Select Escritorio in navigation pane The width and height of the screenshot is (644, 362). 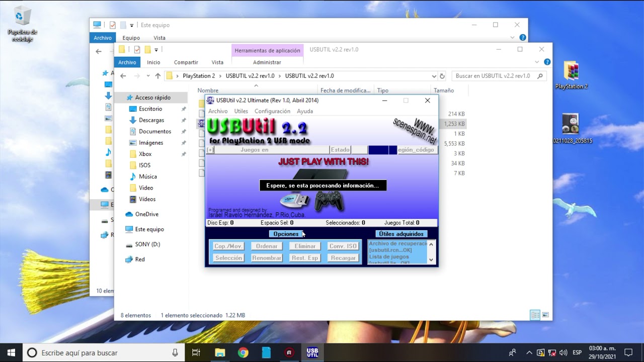point(150,109)
